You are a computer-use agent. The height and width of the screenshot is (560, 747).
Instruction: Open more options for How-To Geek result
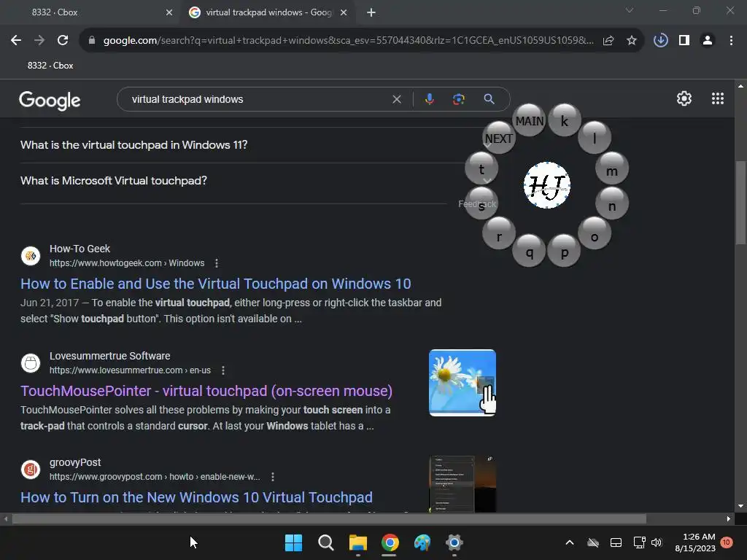pyautogui.click(x=217, y=262)
